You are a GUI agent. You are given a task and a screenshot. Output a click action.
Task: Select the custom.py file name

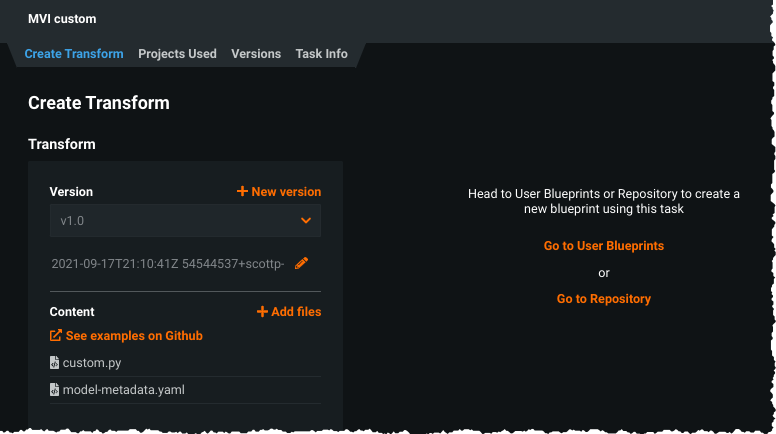(x=92, y=363)
